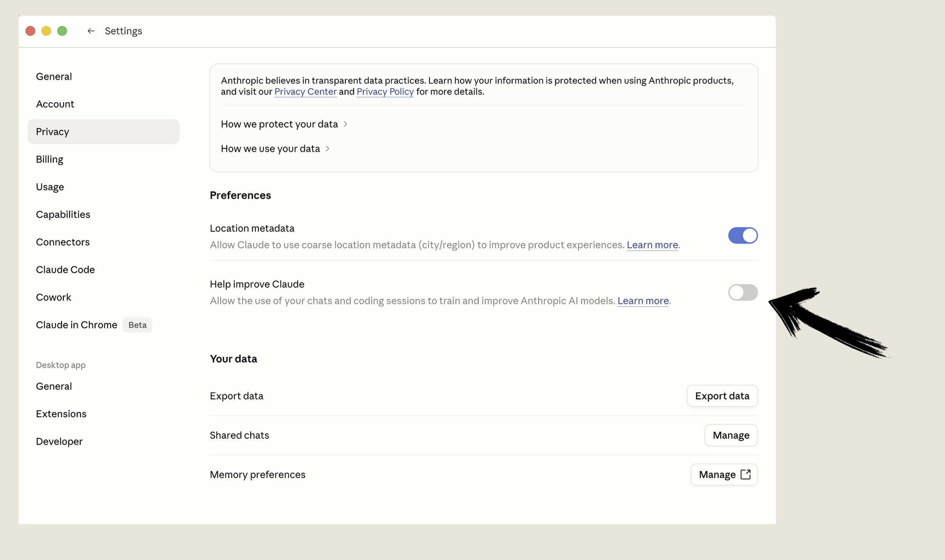Open the external-link icon on Memory preferences Manage
This screenshot has height=560, width=945.
[745, 474]
